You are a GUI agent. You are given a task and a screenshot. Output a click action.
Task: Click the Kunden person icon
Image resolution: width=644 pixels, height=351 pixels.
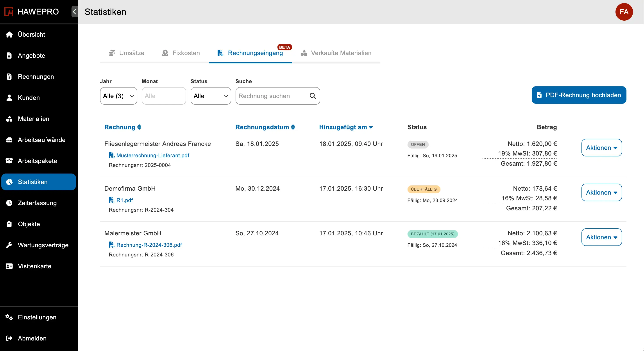9,97
